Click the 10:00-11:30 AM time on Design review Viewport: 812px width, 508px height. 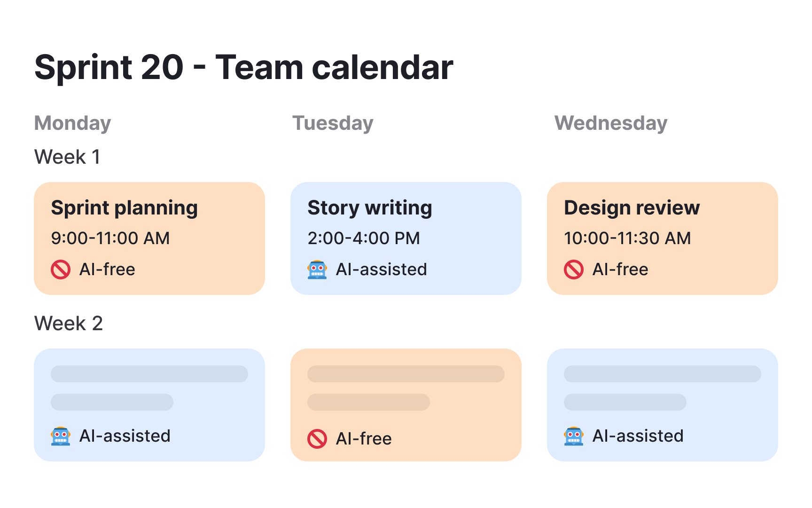(x=627, y=238)
